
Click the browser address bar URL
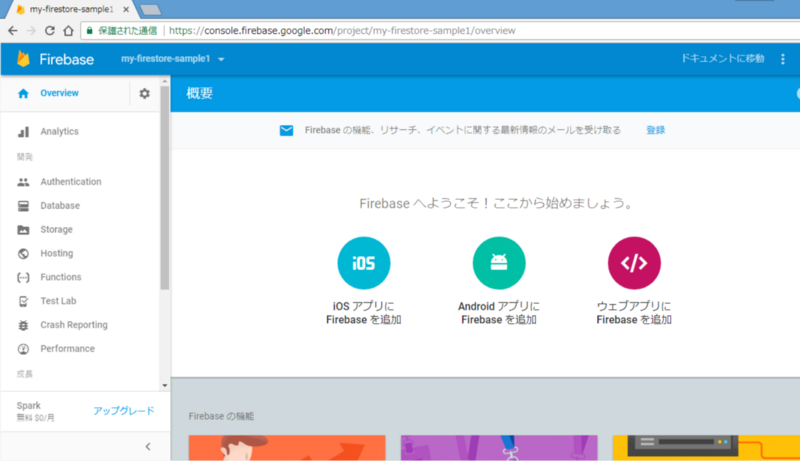(342, 31)
